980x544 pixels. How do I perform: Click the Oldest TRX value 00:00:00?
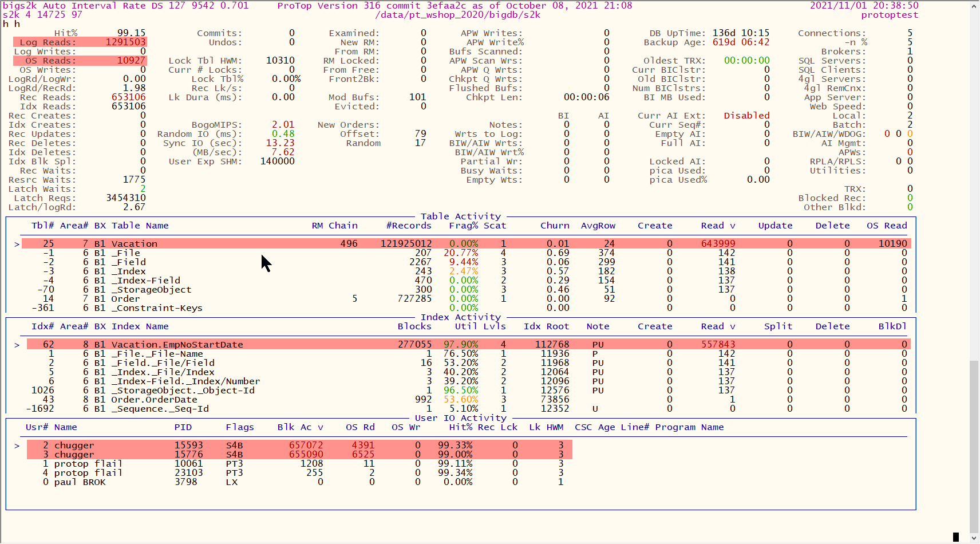[x=747, y=61]
